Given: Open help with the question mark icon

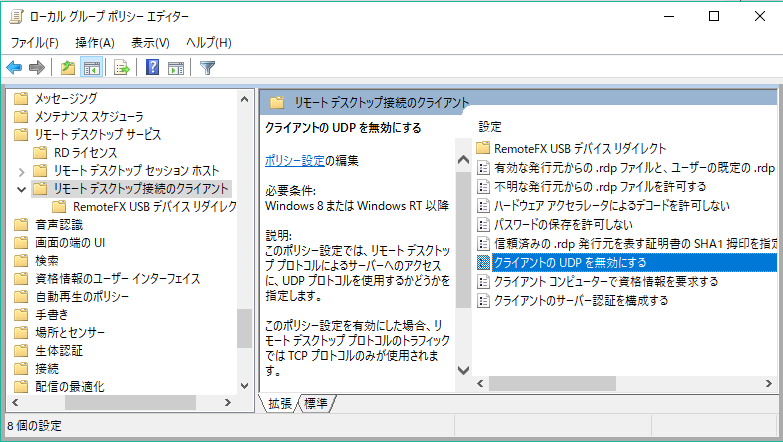Looking at the screenshot, I should (152, 67).
